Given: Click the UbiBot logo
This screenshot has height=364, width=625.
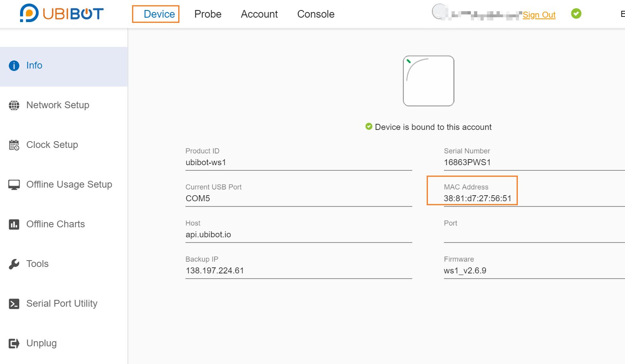Looking at the screenshot, I should point(61,13).
